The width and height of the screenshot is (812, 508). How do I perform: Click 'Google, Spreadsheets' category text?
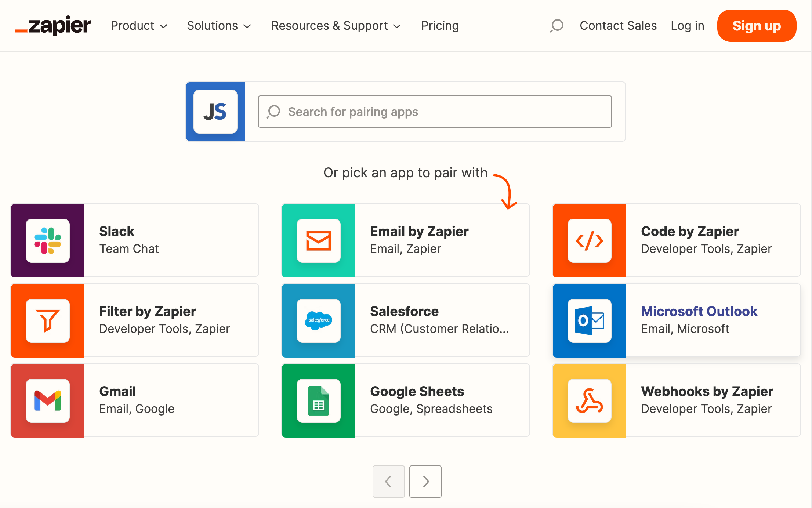point(431,409)
